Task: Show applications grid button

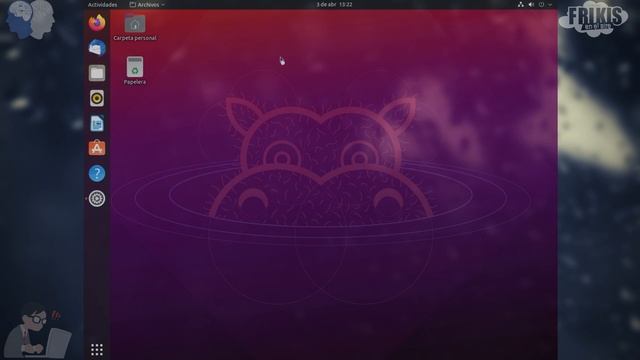Action: pos(97,350)
